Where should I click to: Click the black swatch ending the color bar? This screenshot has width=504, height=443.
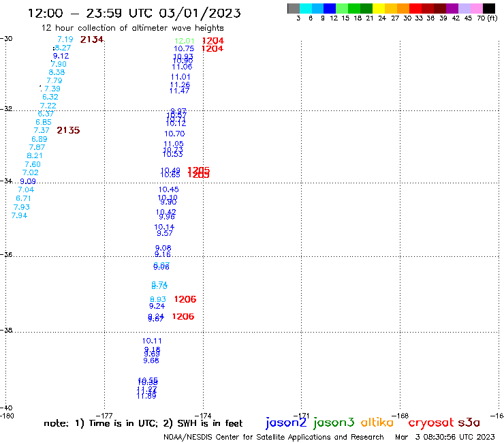(x=489, y=8)
